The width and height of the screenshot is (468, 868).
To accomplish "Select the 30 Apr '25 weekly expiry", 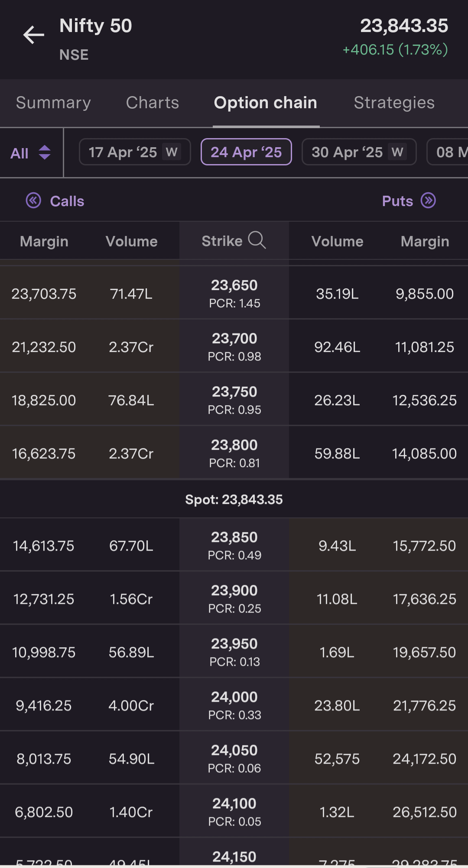I will tap(359, 152).
